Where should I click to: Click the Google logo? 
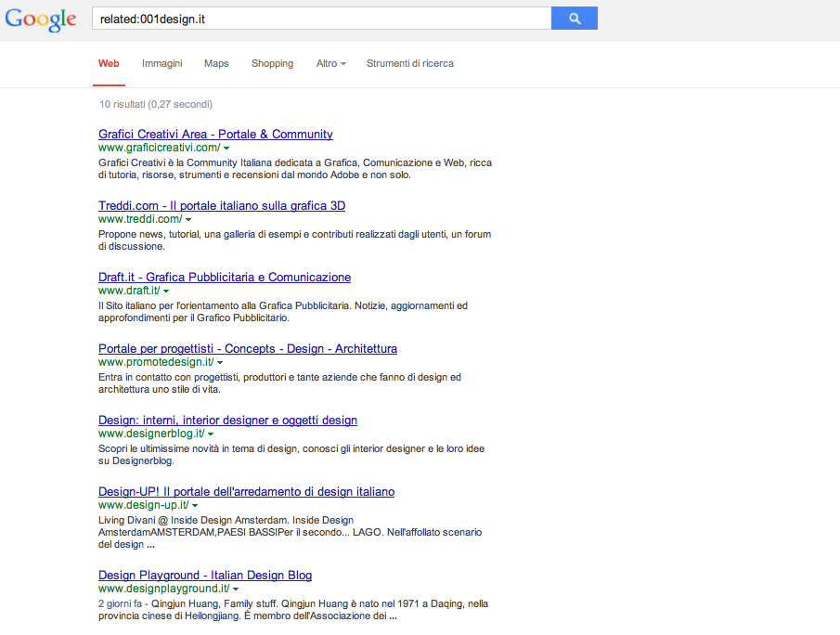click(41, 19)
